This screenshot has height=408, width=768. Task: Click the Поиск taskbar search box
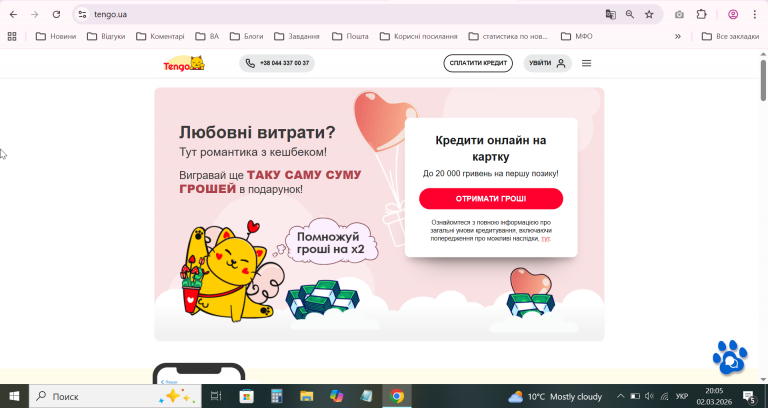pos(115,396)
